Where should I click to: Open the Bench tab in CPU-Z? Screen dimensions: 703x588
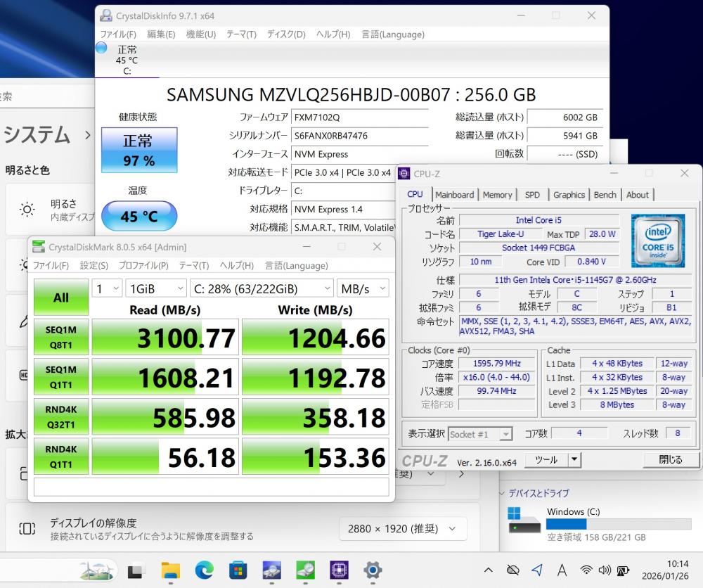605,195
